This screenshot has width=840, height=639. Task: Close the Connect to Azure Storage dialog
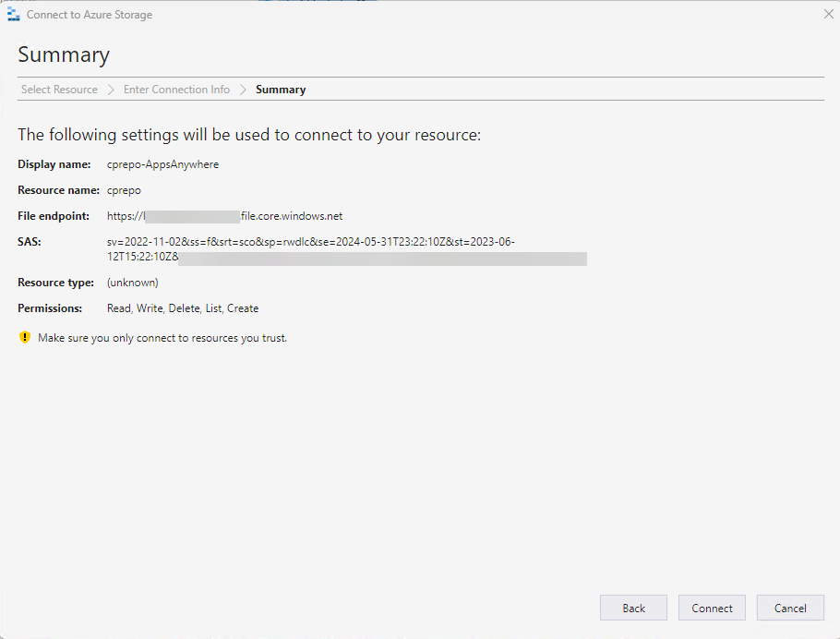828,15
